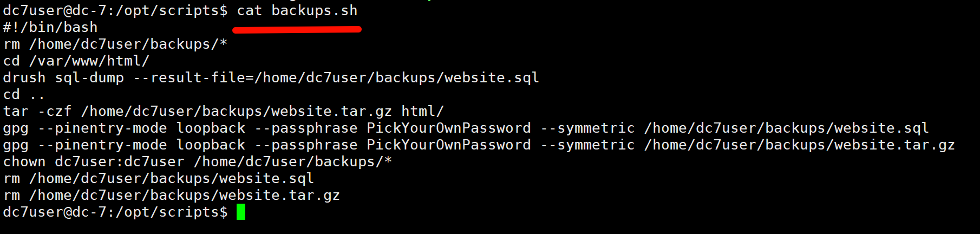Click the 'tar -czf' command text
The image size is (980, 234).
point(37,111)
